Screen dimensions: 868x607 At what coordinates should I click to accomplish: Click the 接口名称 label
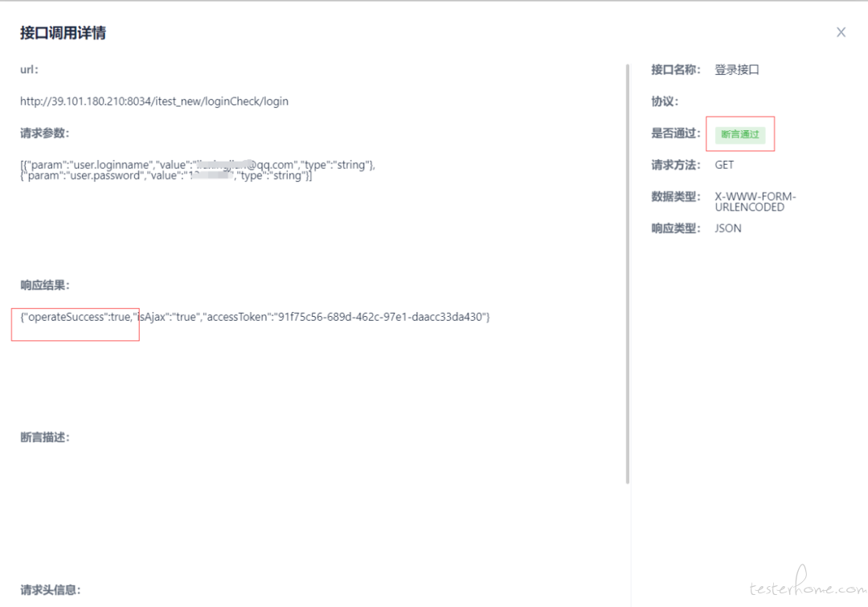click(x=676, y=70)
